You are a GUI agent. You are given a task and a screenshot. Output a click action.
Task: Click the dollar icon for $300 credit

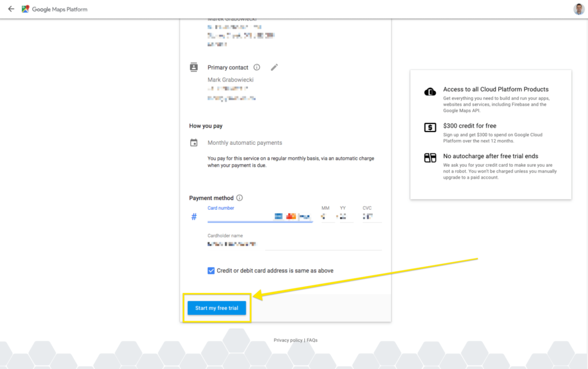(430, 127)
